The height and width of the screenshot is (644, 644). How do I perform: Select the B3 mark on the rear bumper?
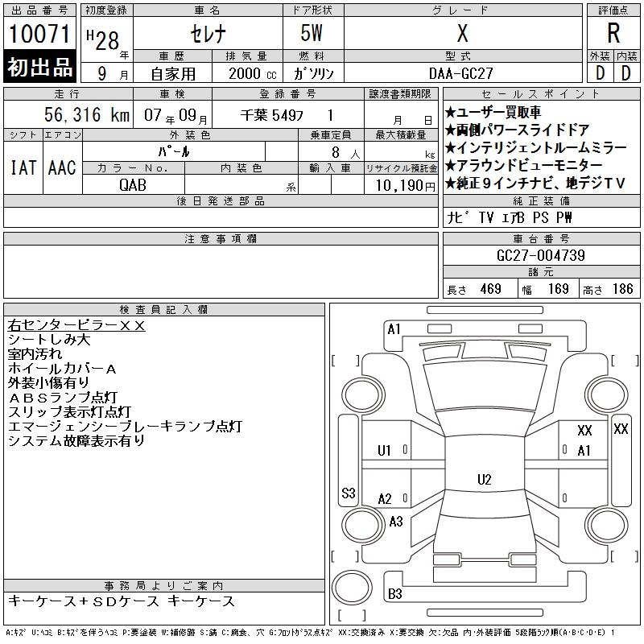pos(394,593)
